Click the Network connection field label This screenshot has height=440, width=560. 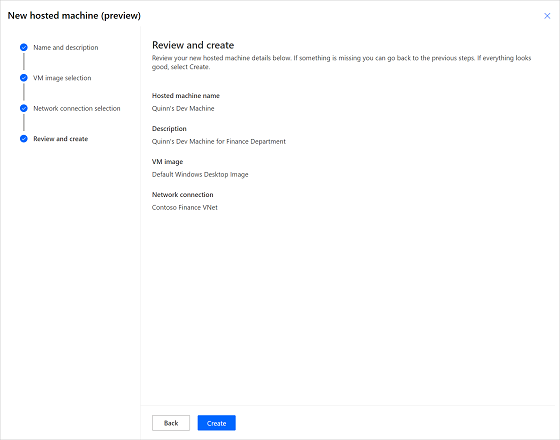(x=182, y=195)
